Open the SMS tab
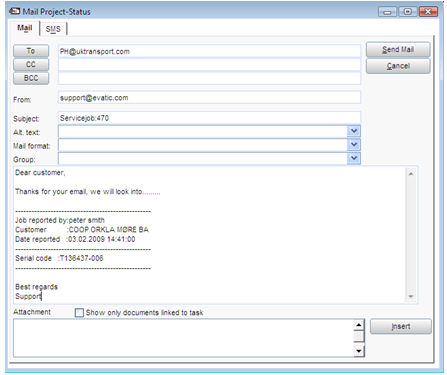 [53, 29]
